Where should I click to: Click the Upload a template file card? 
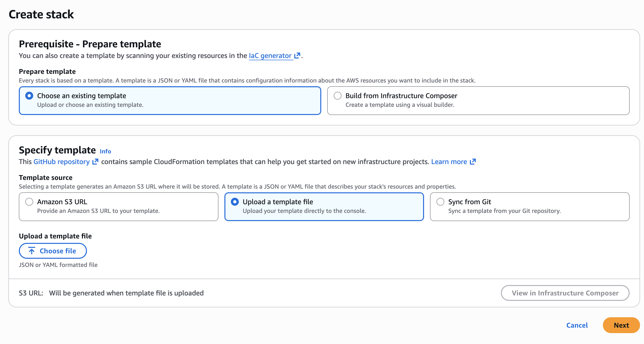tap(324, 207)
